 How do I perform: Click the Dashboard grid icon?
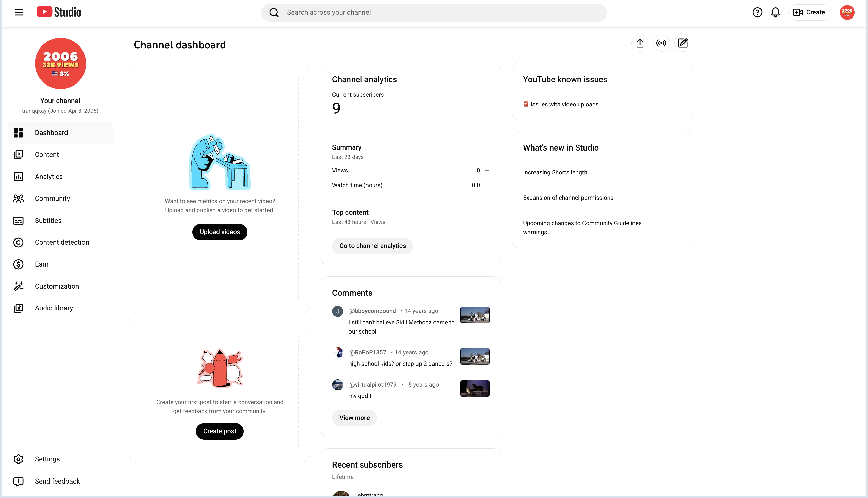[x=19, y=133]
